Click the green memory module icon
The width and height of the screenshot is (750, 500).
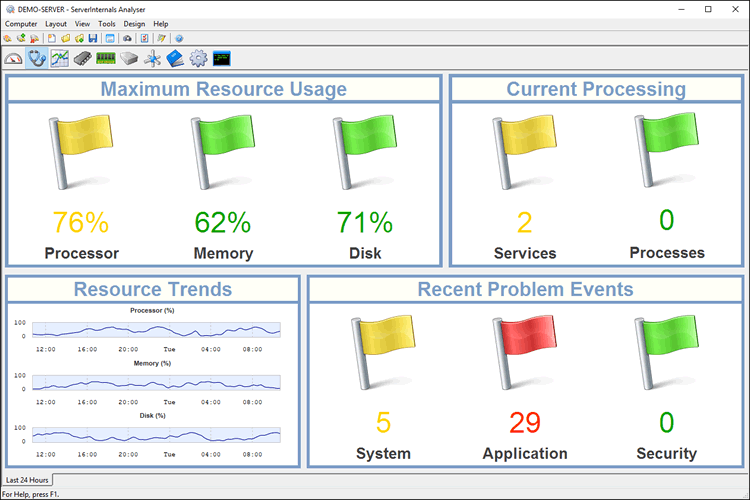[x=106, y=58]
